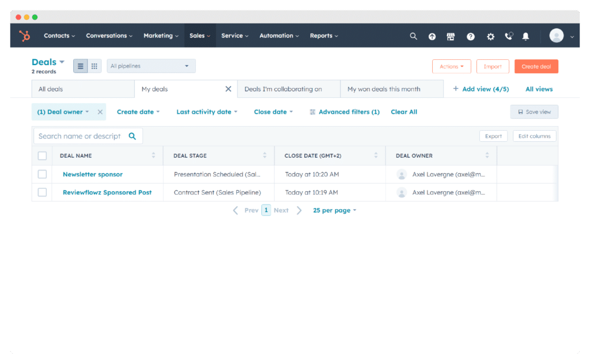This screenshot has height=364, width=590.
Task: Click the search name or description field
Action: [x=81, y=136]
